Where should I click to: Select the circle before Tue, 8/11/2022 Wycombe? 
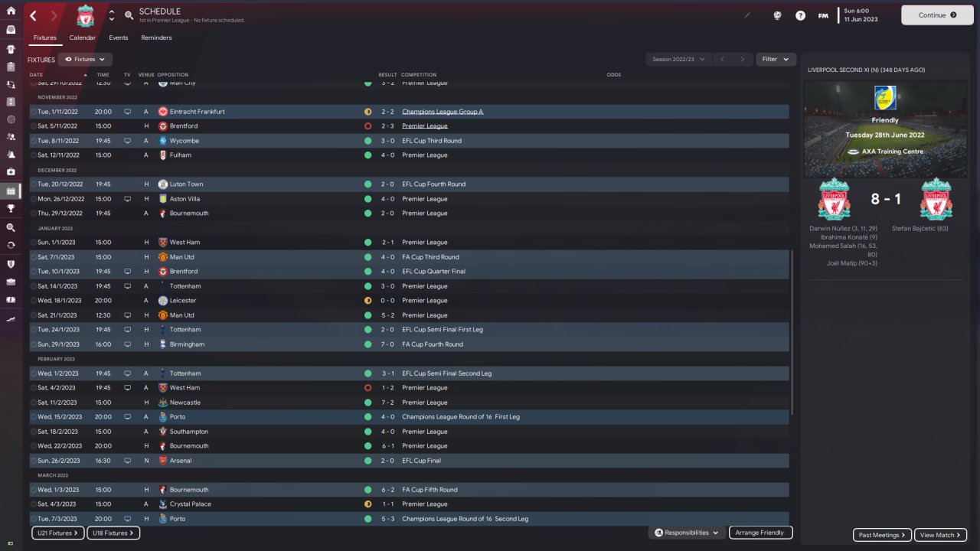pyautogui.click(x=33, y=141)
